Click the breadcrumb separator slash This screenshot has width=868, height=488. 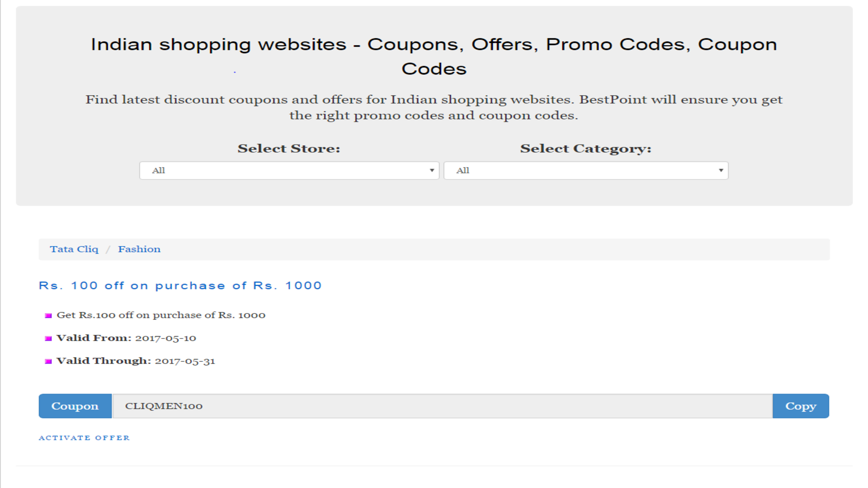pos(108,249)
